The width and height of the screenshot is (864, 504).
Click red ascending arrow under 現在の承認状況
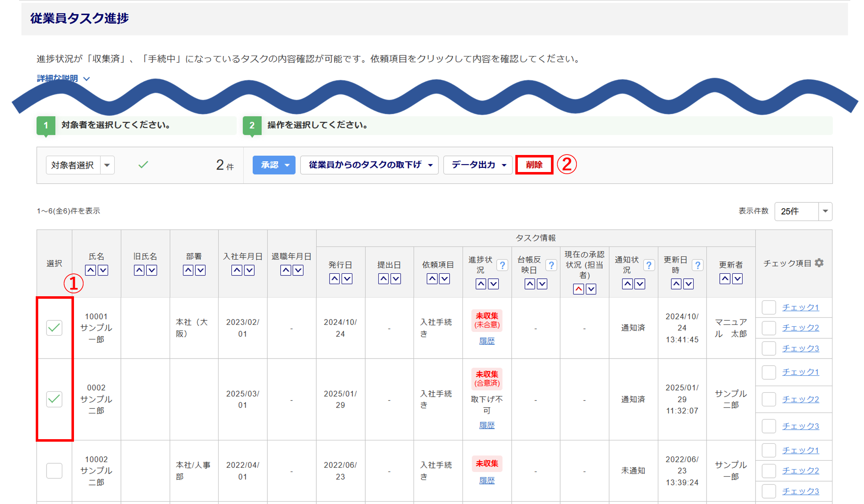[578, 289]
